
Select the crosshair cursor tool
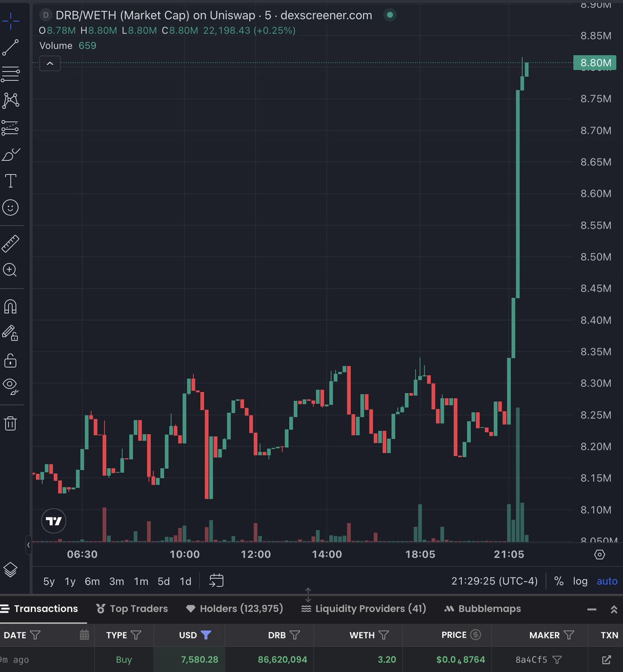point(10,22)
